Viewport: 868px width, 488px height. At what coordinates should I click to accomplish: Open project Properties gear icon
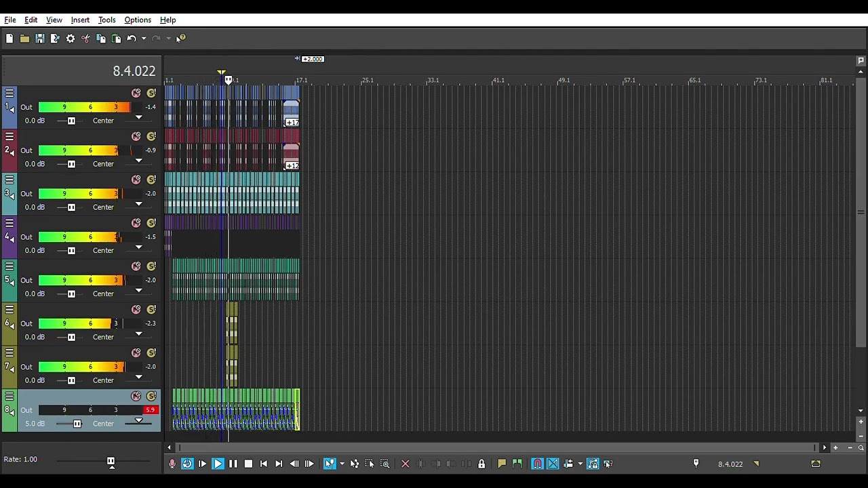[71, 39]
